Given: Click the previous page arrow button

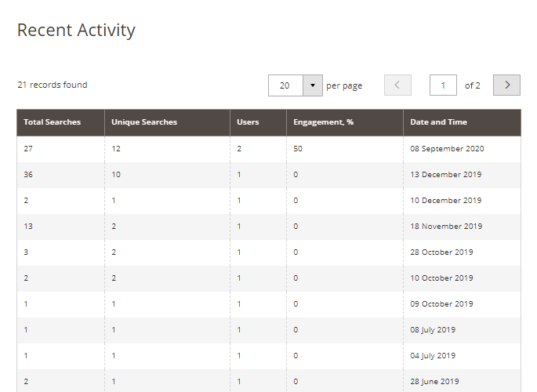Looking at the screenshot, I should click(x=397, y=85).
